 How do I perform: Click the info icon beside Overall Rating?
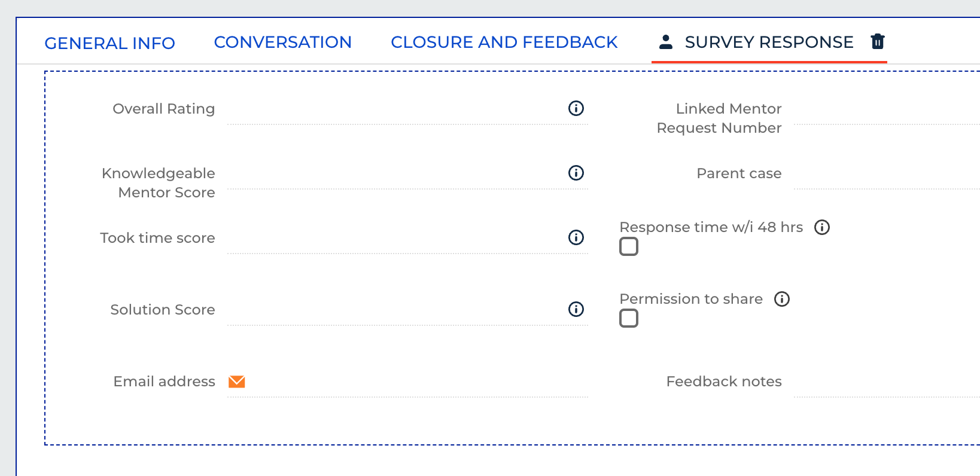tap(576, 108)
